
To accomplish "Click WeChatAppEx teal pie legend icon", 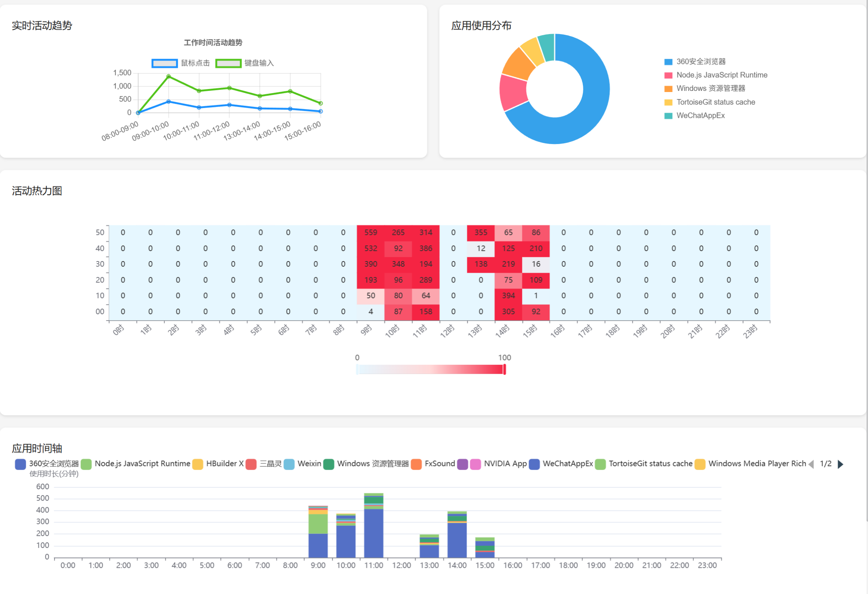I will (x=668, y=116).
